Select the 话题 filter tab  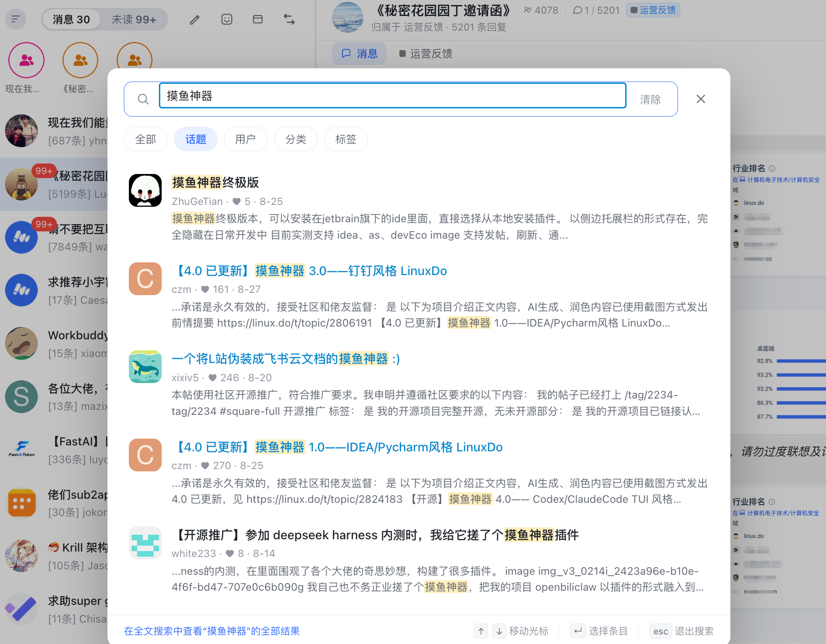coord(196,139)
